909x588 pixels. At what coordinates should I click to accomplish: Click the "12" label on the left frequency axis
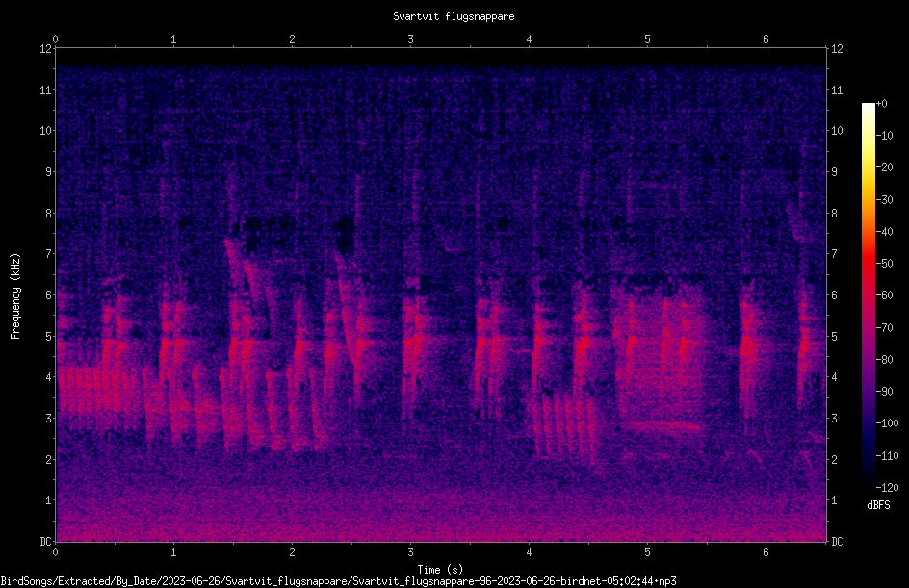click(x=46, y=49)
